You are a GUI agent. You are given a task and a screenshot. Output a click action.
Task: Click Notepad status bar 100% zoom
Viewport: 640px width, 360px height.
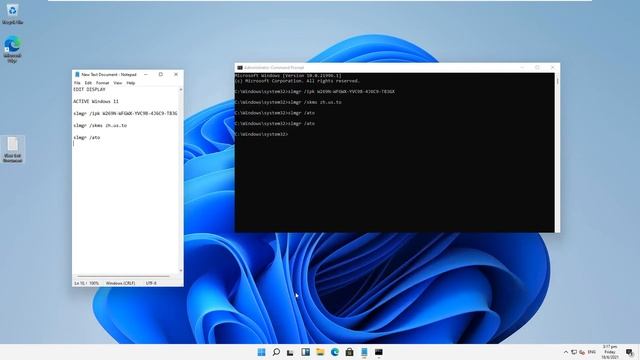[x=94, y=283]
